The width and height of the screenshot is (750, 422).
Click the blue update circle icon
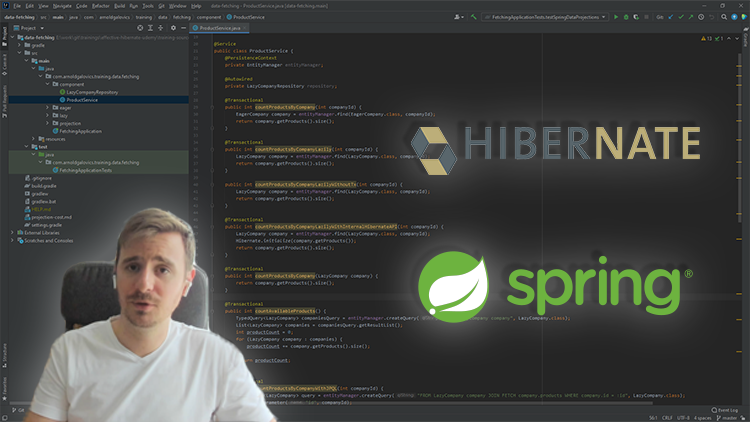(x=734, y=17)
